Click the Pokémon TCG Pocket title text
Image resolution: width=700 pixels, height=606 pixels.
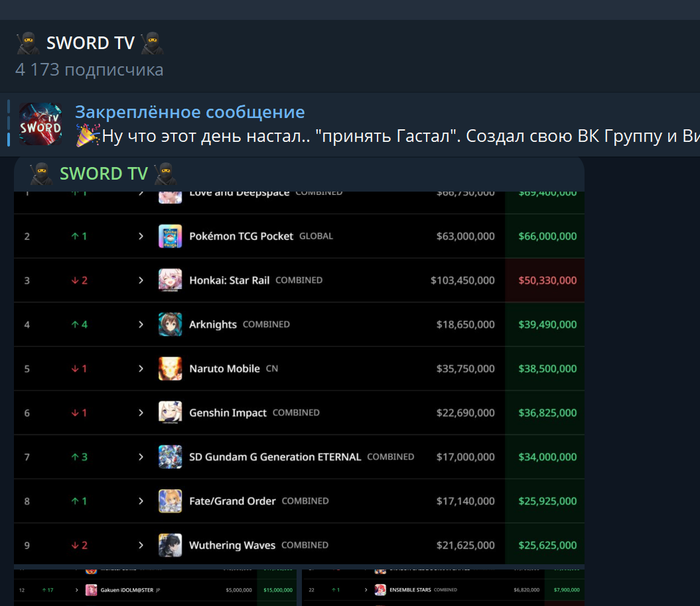click(x=241, y=236)
